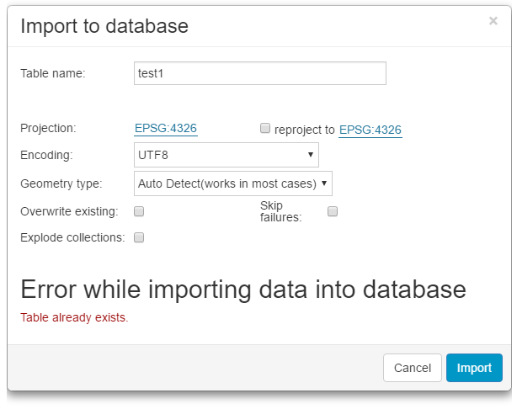Click the 'Import to database' title
The height and width of the screenshot is (420, 517).
104,26
